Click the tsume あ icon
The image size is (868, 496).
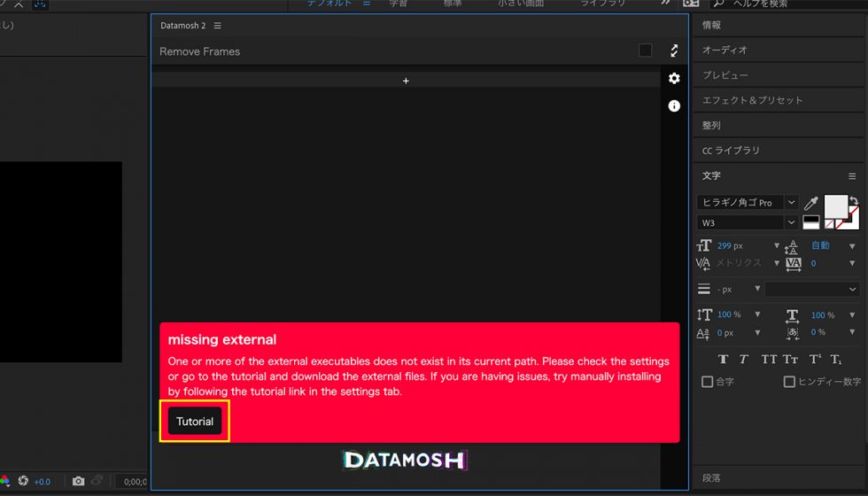click(x=792, y=333)
